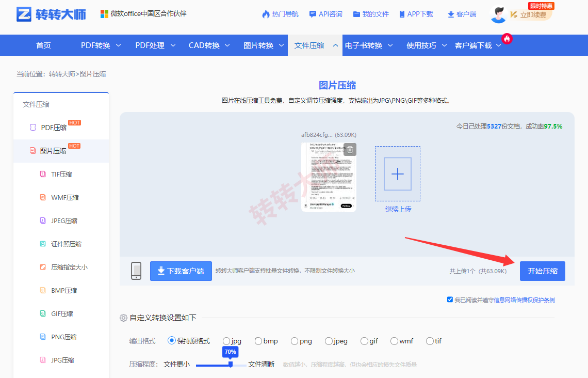Click the gear icon beside 自定义转换设置
Screen dimensions: 588x378
point(123,318)
